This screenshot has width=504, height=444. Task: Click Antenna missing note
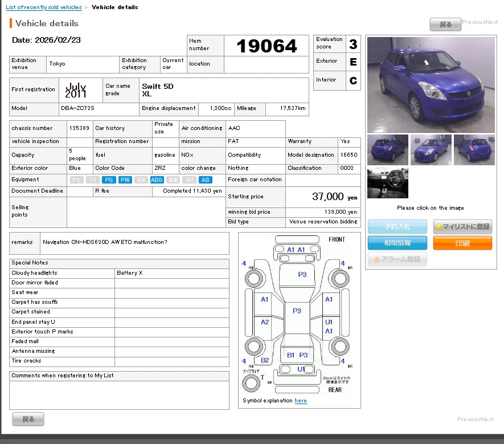click(33, 351)
